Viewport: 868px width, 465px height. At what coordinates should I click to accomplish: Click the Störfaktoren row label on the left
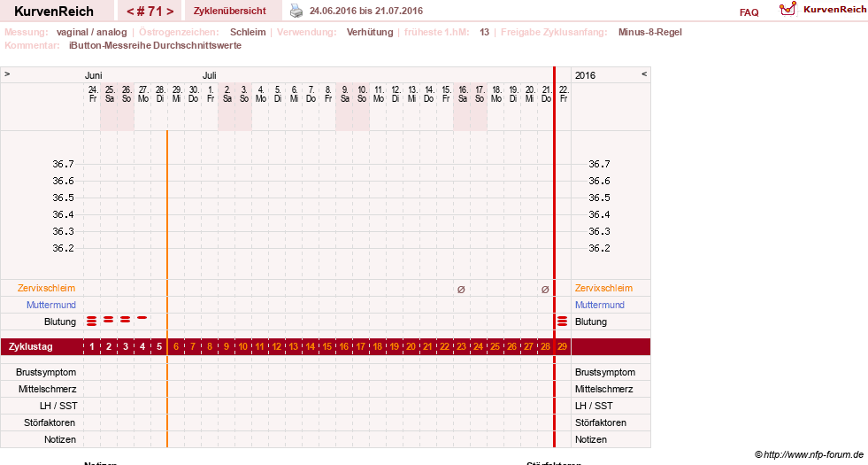pyautogui.click(x=50, y=422)
